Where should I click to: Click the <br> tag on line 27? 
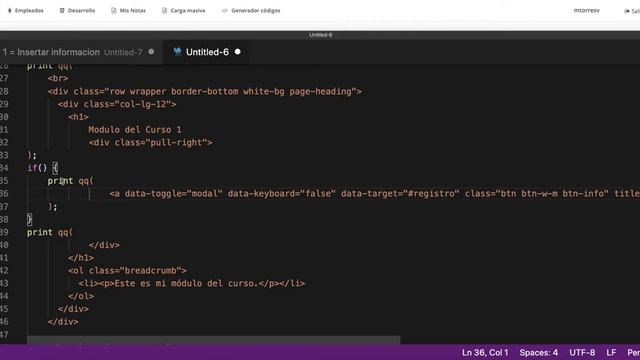click(58, 78)
